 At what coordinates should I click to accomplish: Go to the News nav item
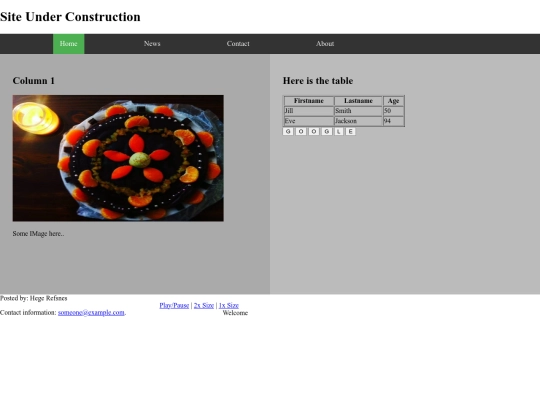tap(152, 44)
